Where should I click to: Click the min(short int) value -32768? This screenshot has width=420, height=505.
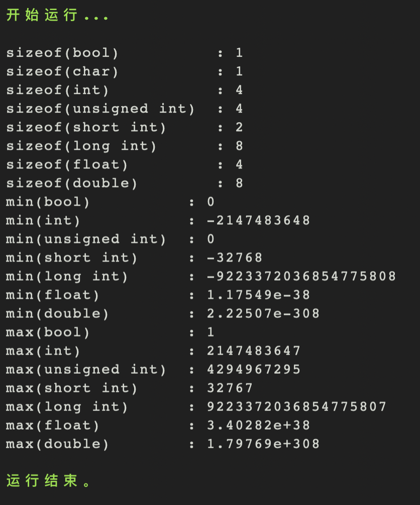(235, 258)
